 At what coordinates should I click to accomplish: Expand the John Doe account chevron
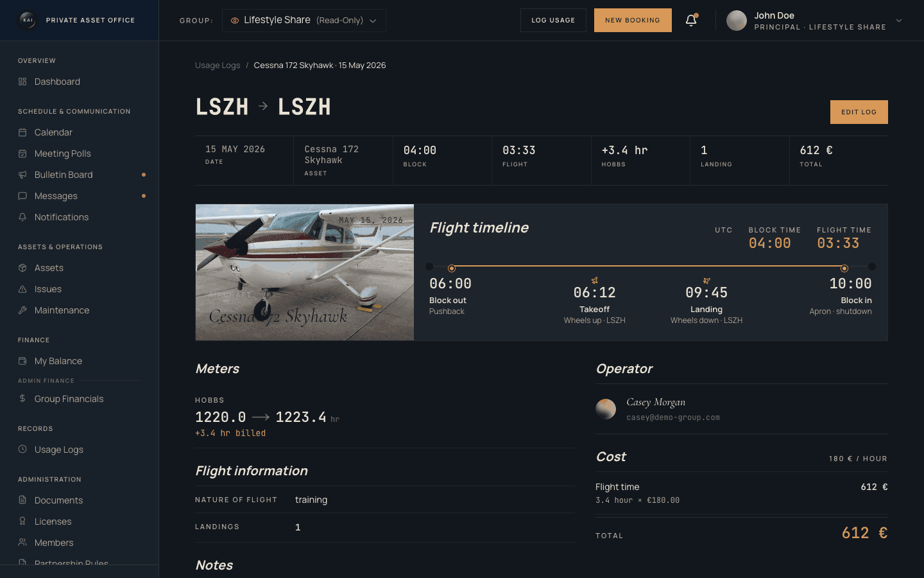click(899, 21)
